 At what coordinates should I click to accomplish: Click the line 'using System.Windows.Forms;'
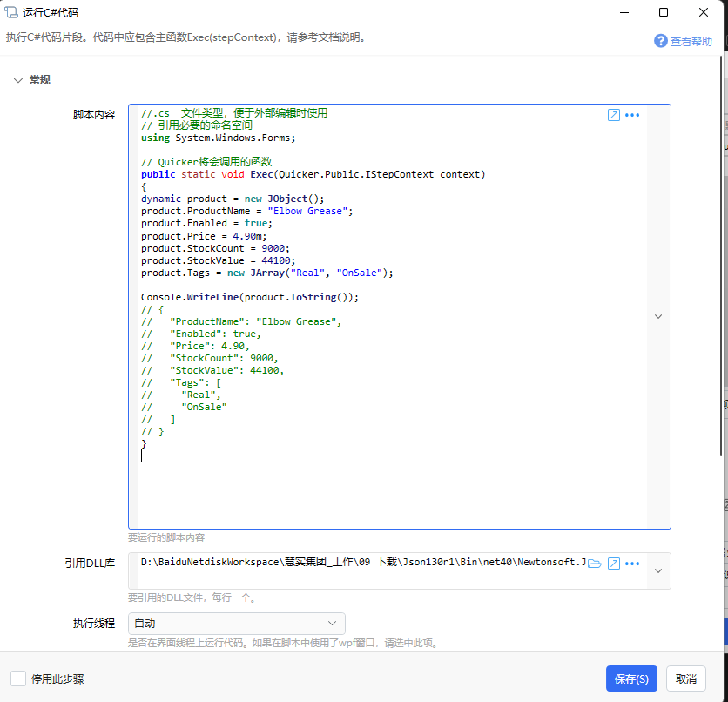[x=219, y=138]
